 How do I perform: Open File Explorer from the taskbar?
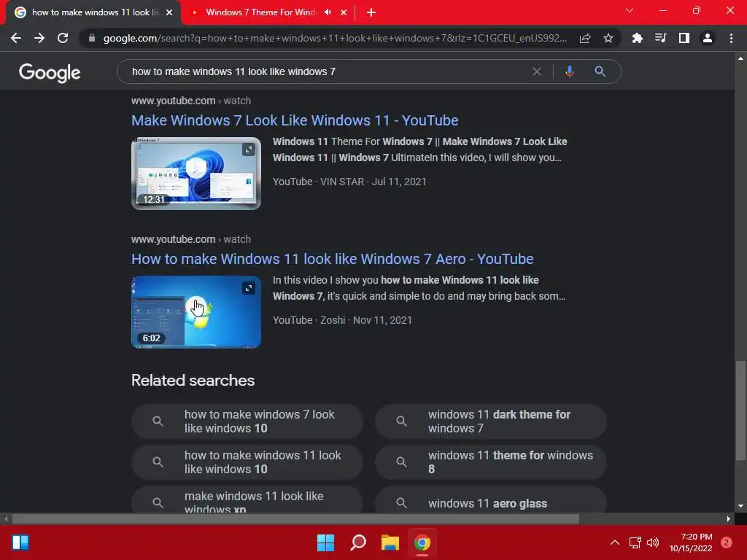point(390,542)
